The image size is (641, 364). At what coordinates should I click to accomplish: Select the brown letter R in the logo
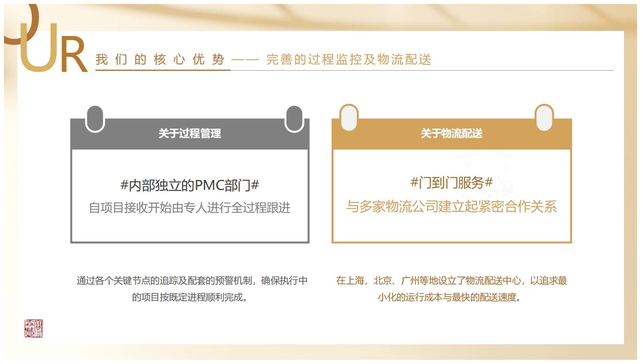73,55
